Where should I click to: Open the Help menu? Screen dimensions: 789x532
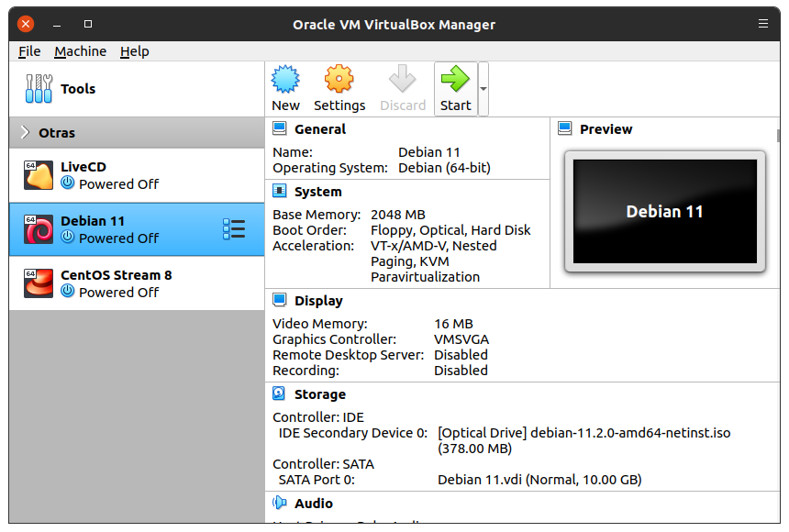coord(134,51)
